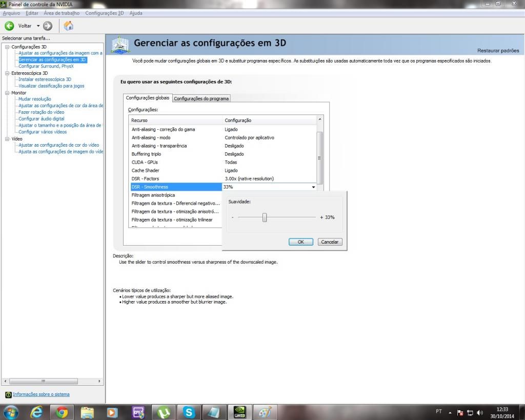525x420 pixels.
Task: Click Cancelar in the Suavidade popup
Action: coord(330,242)
